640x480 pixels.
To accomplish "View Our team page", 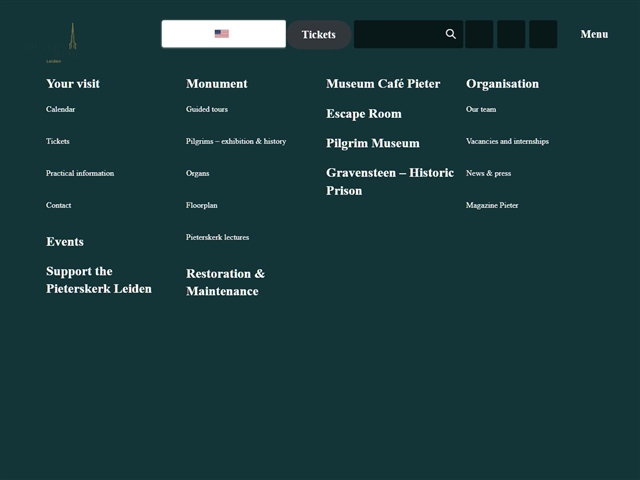I will click(481, 109).
